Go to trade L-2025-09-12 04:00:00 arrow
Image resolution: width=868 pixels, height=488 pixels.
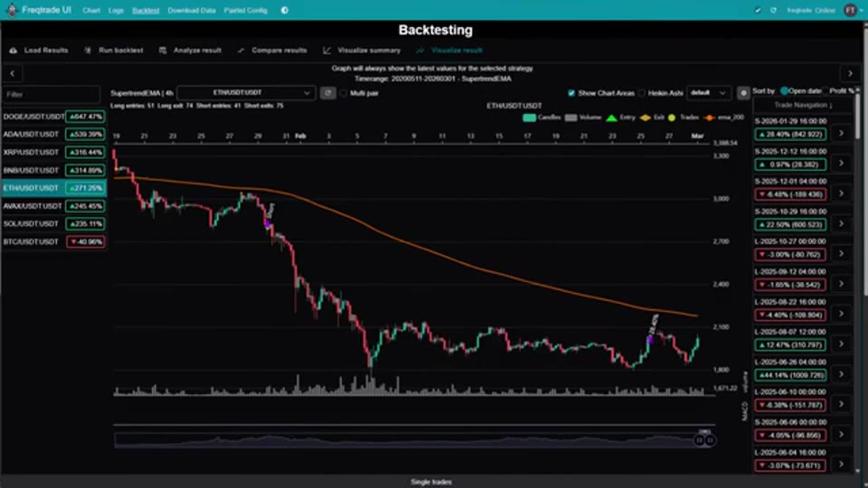coord(841,284)
